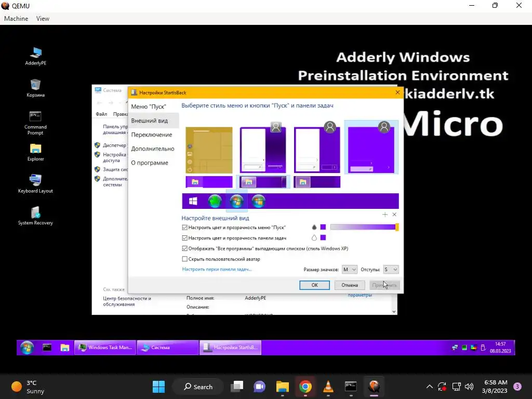
Task: Open host Task View icon
Action: 237,387
